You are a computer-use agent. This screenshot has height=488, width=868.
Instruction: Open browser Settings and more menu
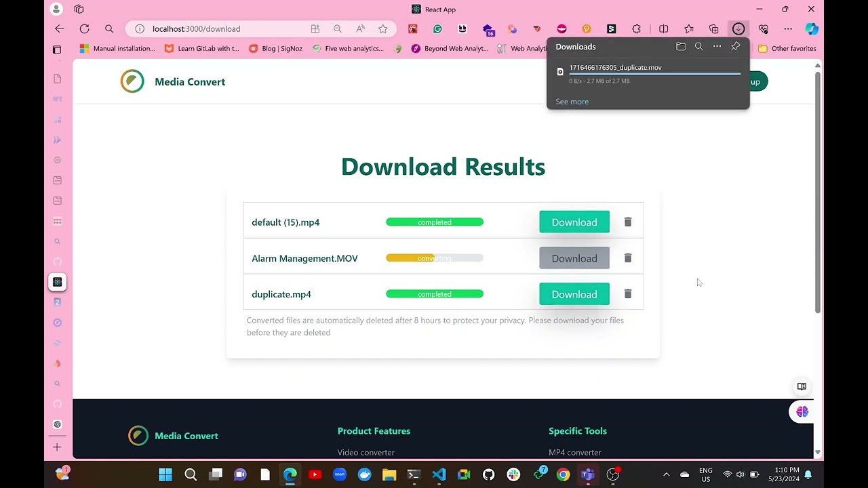(788, 29)
